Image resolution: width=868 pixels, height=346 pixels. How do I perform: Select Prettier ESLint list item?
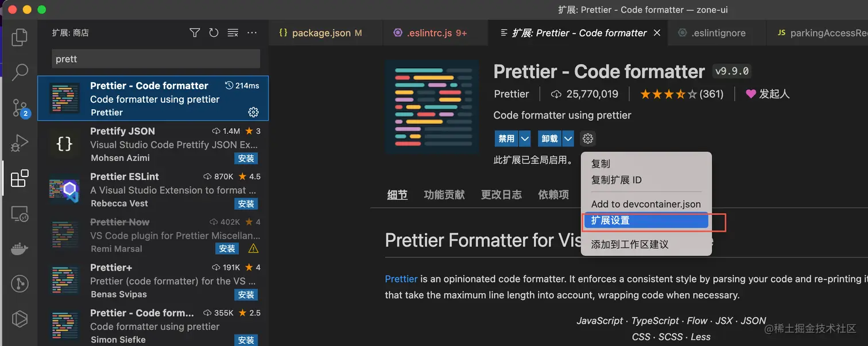pyautogui.click(x=153, y=190)
